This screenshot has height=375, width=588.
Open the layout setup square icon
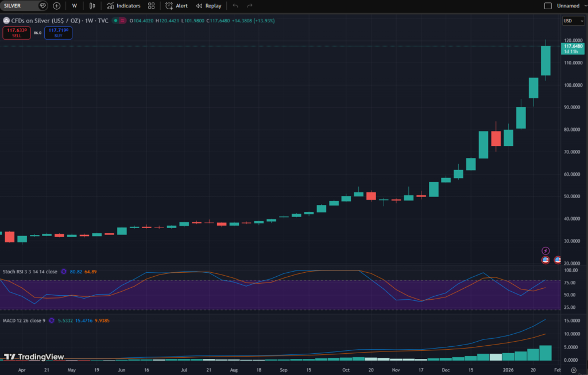547,6
